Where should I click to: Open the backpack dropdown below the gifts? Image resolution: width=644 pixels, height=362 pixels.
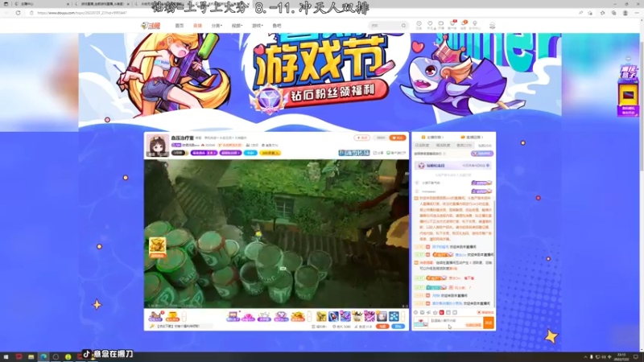point(320,327)
